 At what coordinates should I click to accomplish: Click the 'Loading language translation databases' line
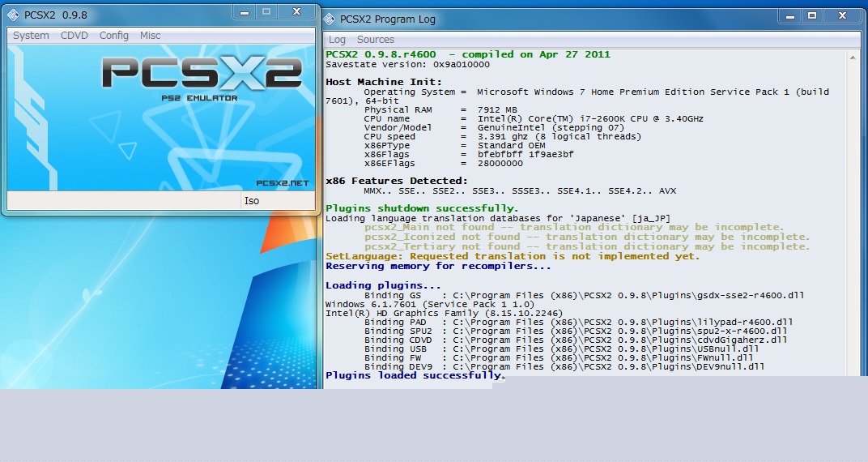point(498,218)
